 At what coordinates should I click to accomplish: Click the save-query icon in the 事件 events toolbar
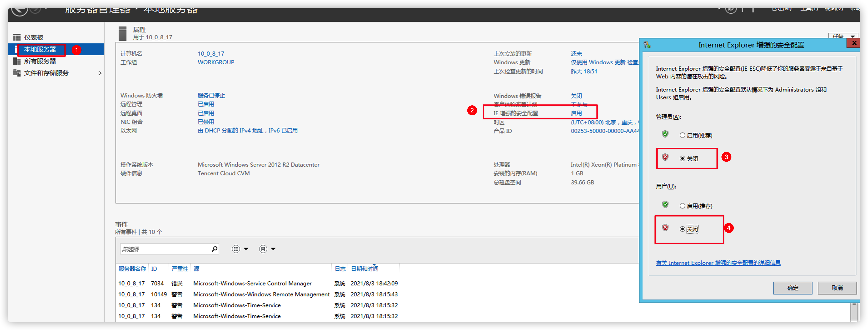click(x=263, y=249)
